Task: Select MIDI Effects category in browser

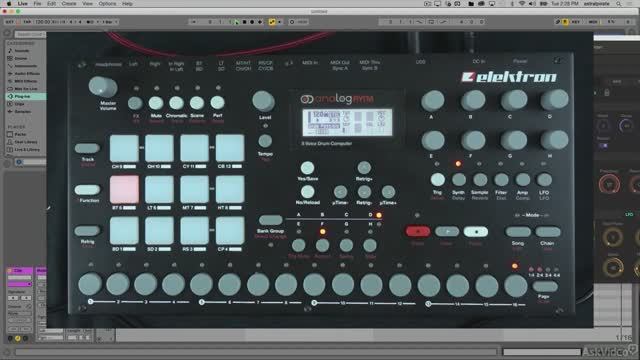Action: [x=25, y=81]
